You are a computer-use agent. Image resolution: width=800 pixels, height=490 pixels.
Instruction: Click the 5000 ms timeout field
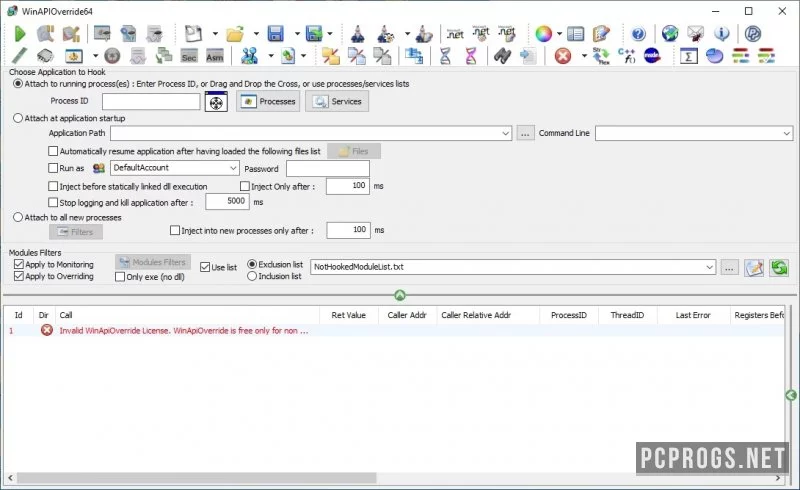tap(227, 201)
